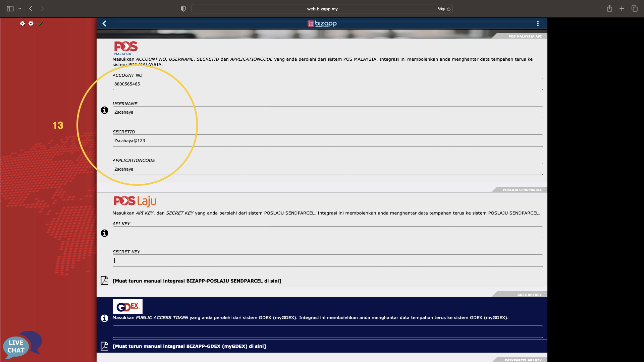Screen dimensions: 644x362
Task: Click the POSLAJU SENDPARCEL section label
Action: click(x=522, y=190)
